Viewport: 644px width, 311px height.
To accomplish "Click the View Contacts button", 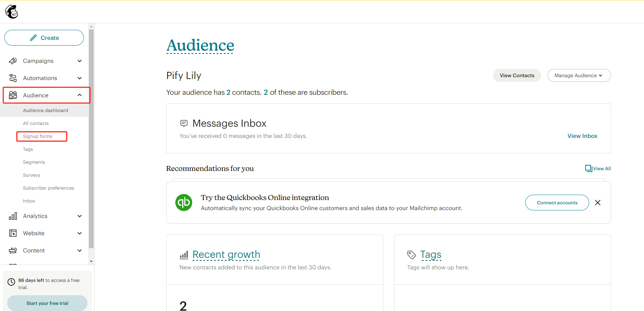I will click(517, 75).
